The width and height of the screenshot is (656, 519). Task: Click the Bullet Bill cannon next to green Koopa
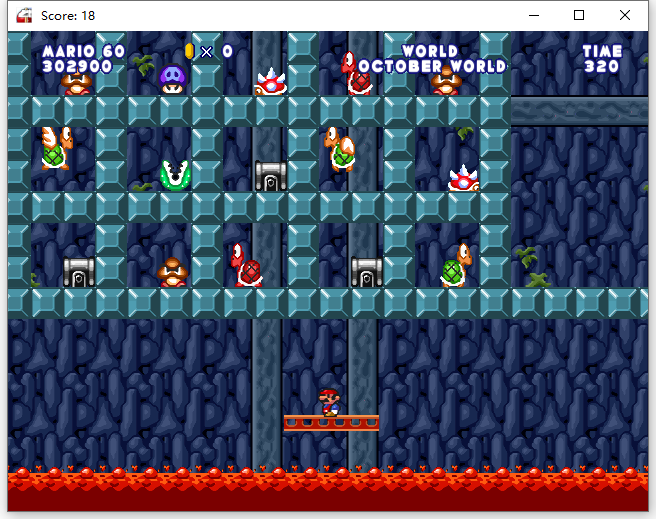tap(367, 272)
